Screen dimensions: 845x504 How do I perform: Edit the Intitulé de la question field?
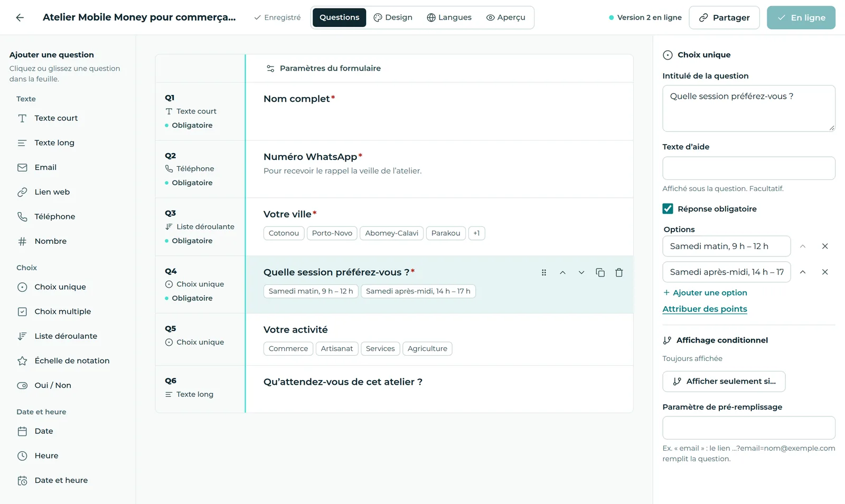pos(748,108)
